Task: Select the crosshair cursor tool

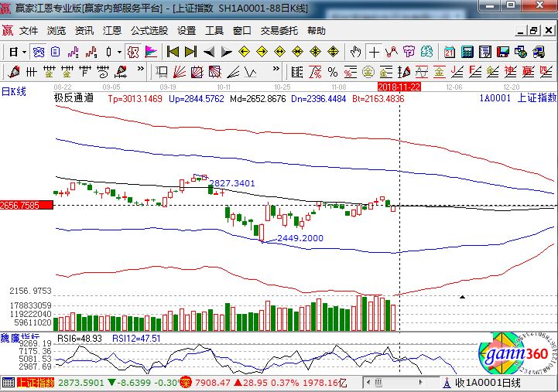Action: click(x=375, y=52)
